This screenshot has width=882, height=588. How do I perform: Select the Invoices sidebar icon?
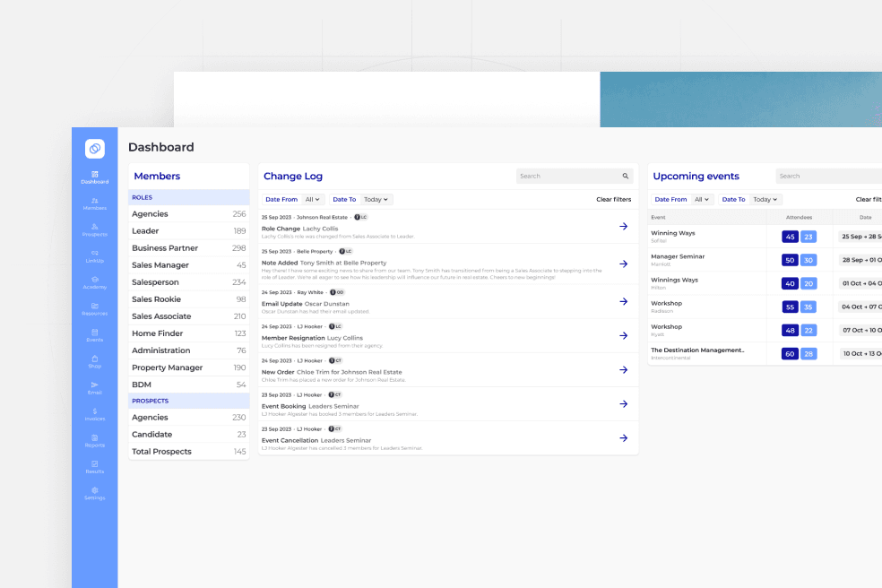[94, 415]
